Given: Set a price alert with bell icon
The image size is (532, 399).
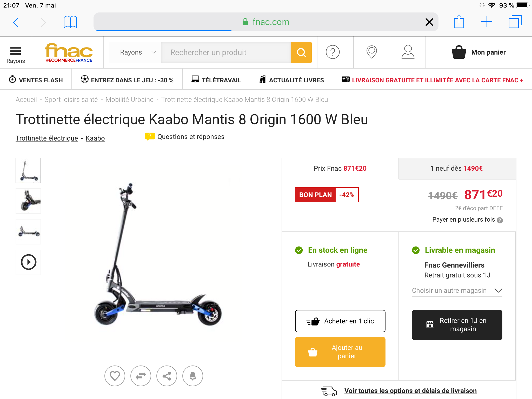Looking at the screenshot, I should pyautogui.click(x=192, y=376).
